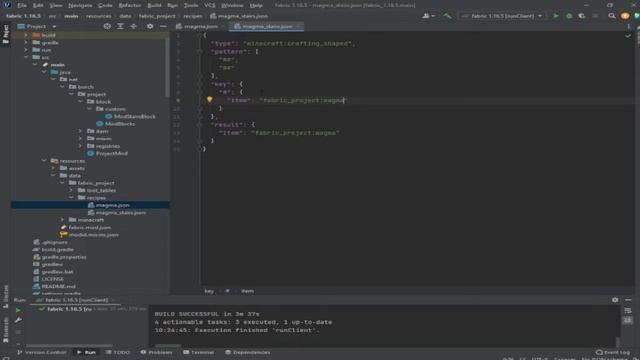This screenshot has height=360, width=640.
Task: Open the Refactor menu
Action: pyautogui.click(x=129, y=5)
